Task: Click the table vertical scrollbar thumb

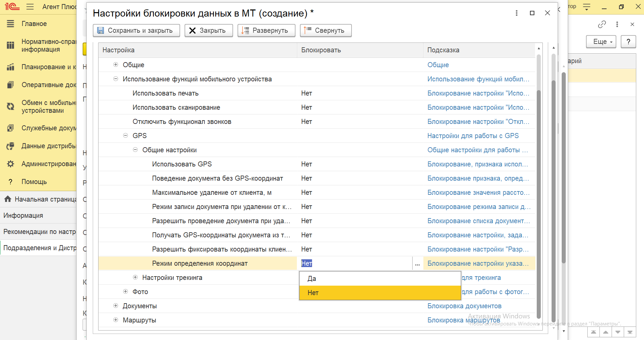Action: click(539, 204)
